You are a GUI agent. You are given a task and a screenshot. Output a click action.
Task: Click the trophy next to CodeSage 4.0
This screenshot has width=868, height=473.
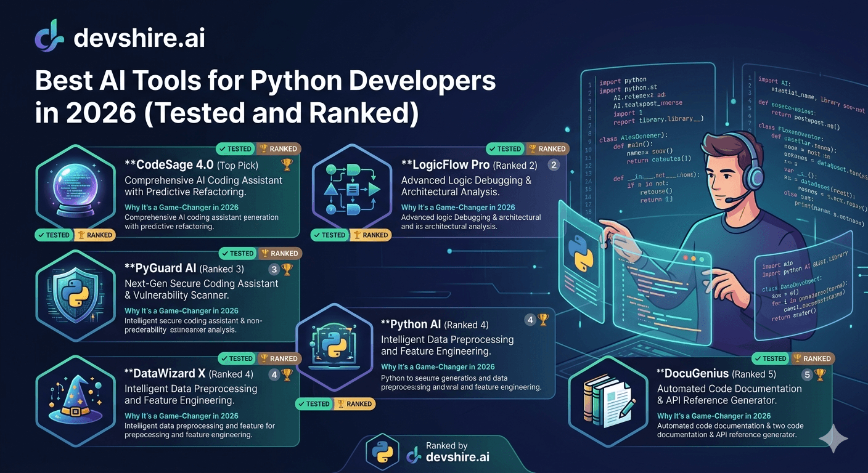287,164
